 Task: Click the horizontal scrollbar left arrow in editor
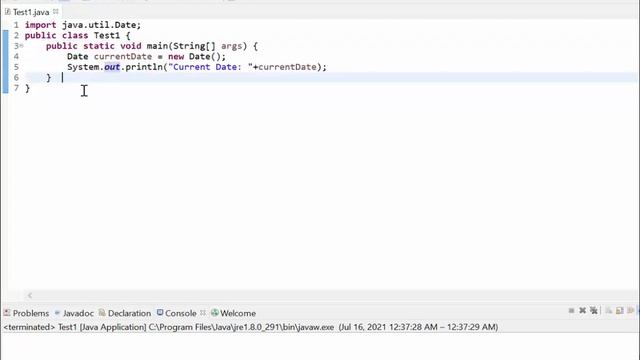coord(30,295)
